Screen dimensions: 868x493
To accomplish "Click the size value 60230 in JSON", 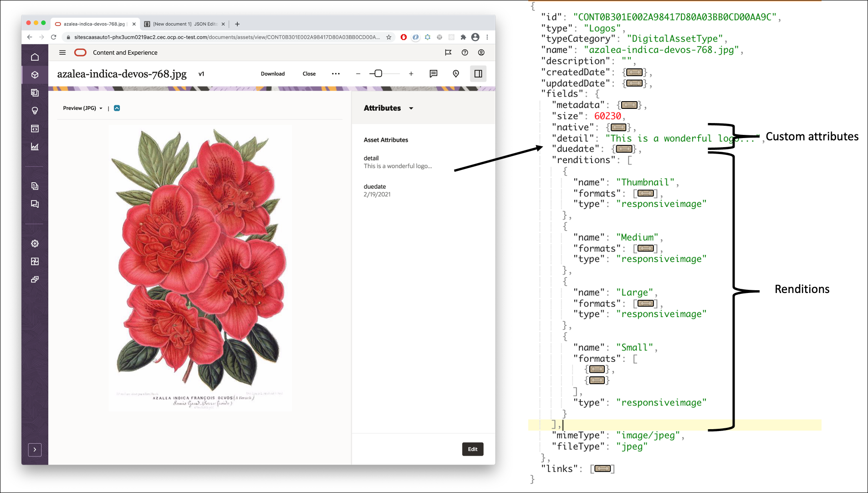I will (x=608, y=116).
